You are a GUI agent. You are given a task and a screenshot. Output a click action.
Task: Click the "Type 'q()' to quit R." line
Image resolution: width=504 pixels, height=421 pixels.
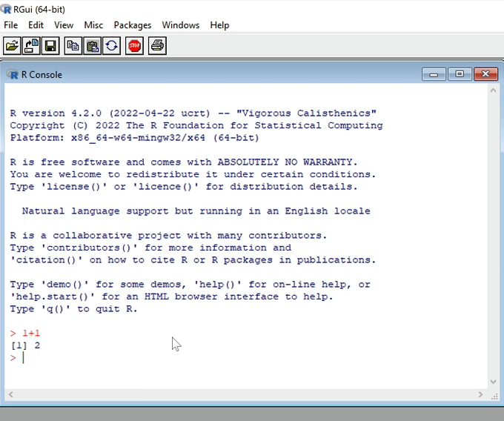tap(73, 309)
